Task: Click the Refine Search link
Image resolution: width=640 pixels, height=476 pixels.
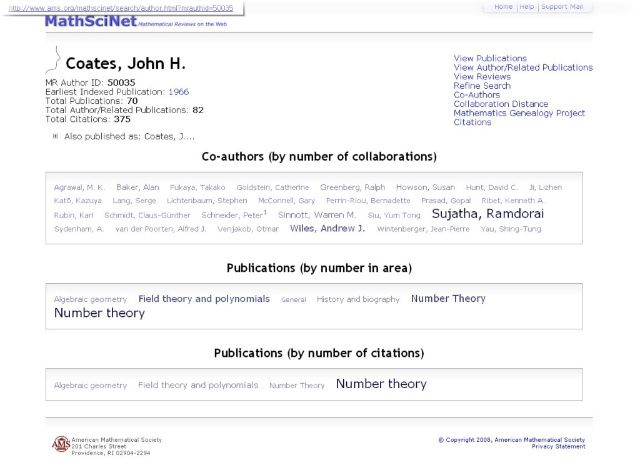Action: tap(482, 86)
